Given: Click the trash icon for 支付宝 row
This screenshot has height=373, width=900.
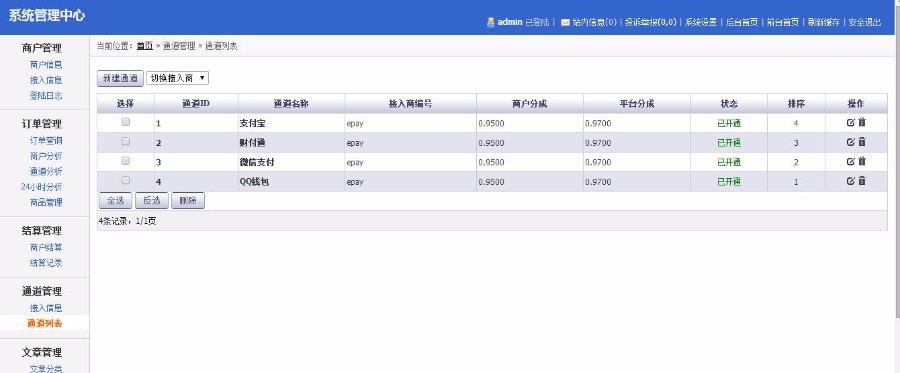Looking at the screenshot, I should tap(862, 122).
